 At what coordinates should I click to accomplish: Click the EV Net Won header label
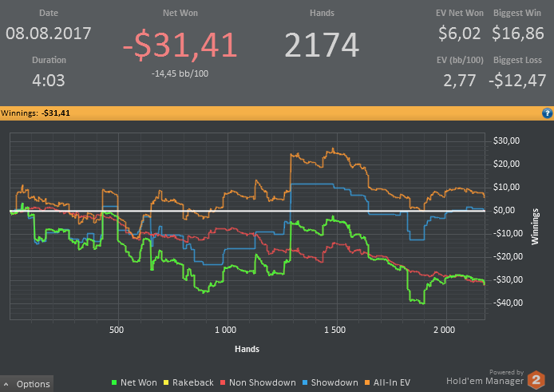click(x=459, y=13)
